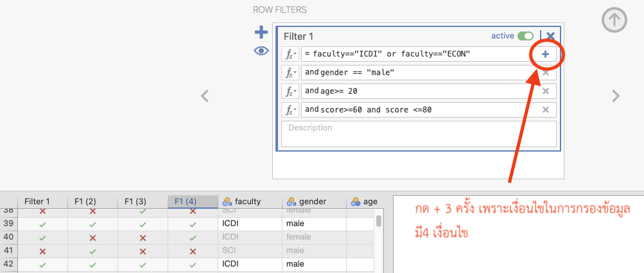Image resolution: width=644 pixels, height=273 pixels.
Task: Go to the previous panel with left chevron
Action: pos(205,96)
